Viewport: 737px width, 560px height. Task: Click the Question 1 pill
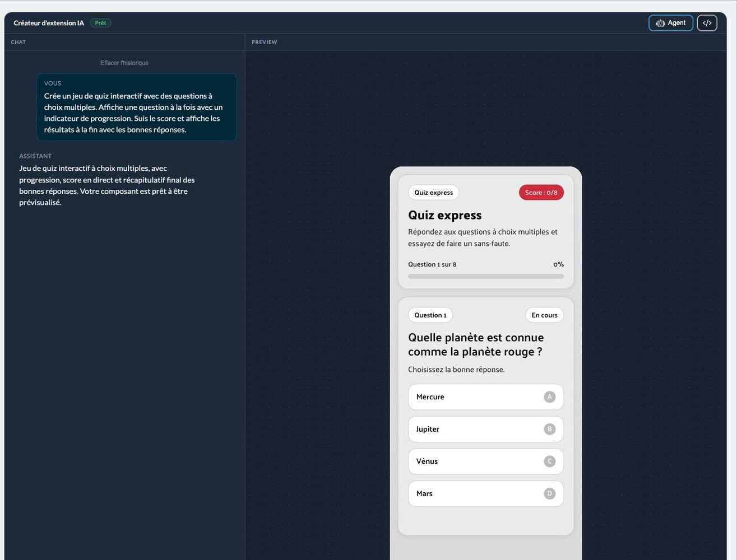(430, 315)
